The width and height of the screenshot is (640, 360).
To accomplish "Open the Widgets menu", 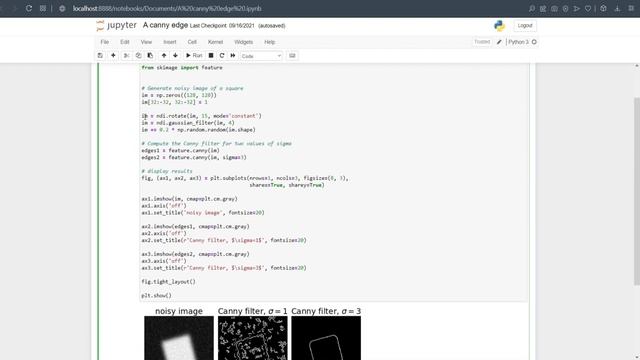I will pyautogui.click(x=243, y=42).
